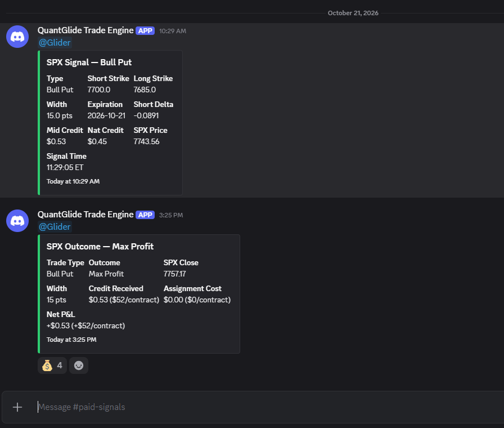Select the 'SPX Outcome — Max Profit' embed title
This screenshot has height=428, width=504.
[x=100, y=247]
